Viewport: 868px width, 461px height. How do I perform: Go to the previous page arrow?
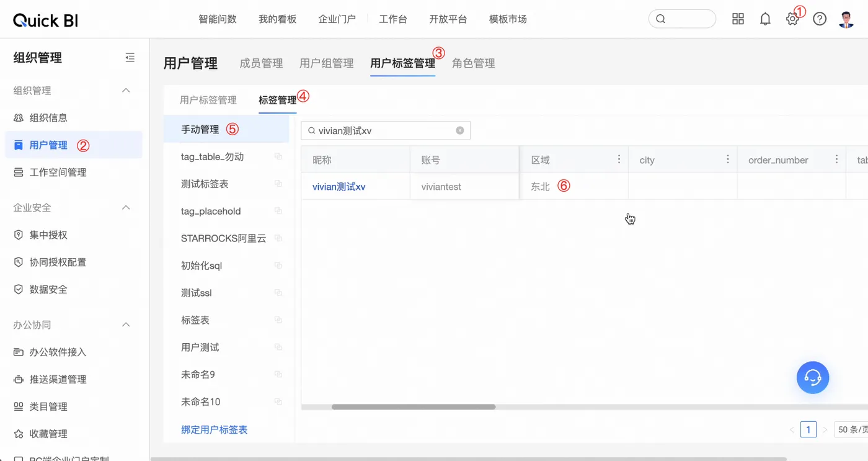(792, 429)
